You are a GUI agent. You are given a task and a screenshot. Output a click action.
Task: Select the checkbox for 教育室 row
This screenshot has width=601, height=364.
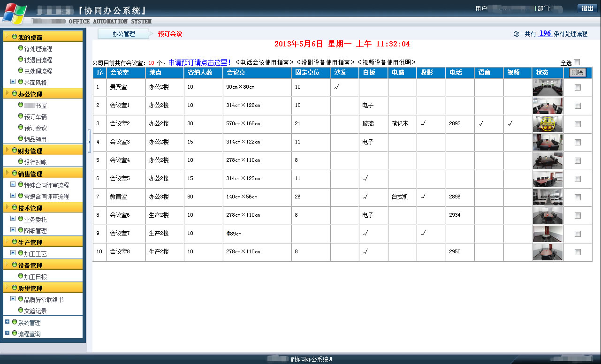(x=578, y=197)
